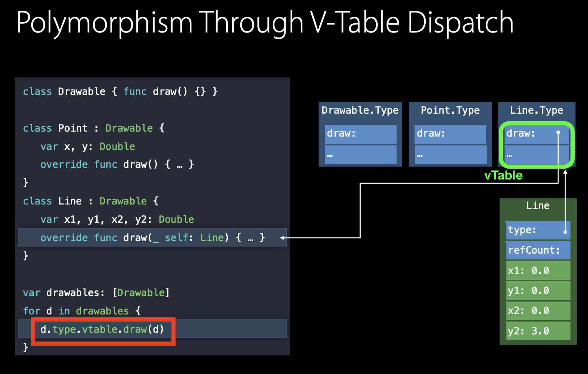Click the 'class Drawable { func draw() {} }' code line

click(121, 92)
